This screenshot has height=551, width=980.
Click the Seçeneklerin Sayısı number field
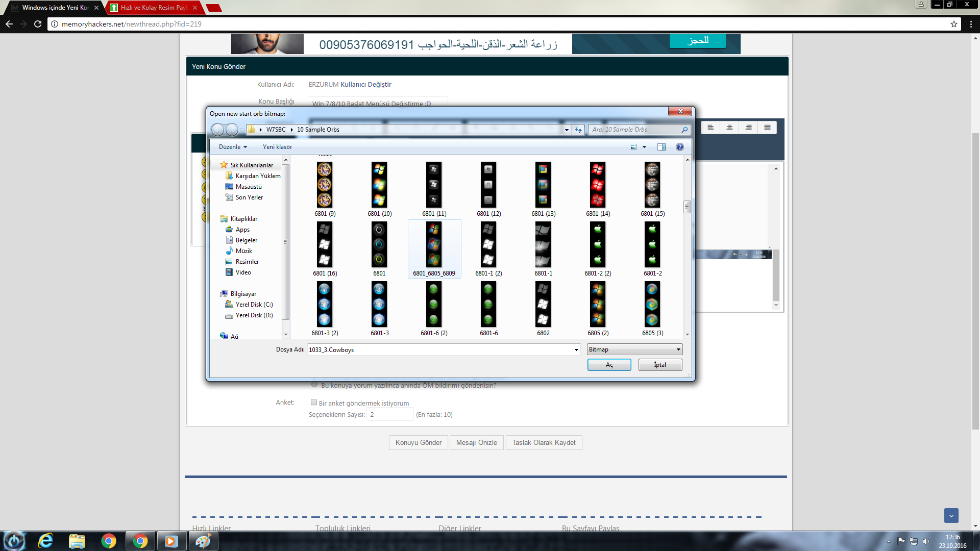(390, 414)
